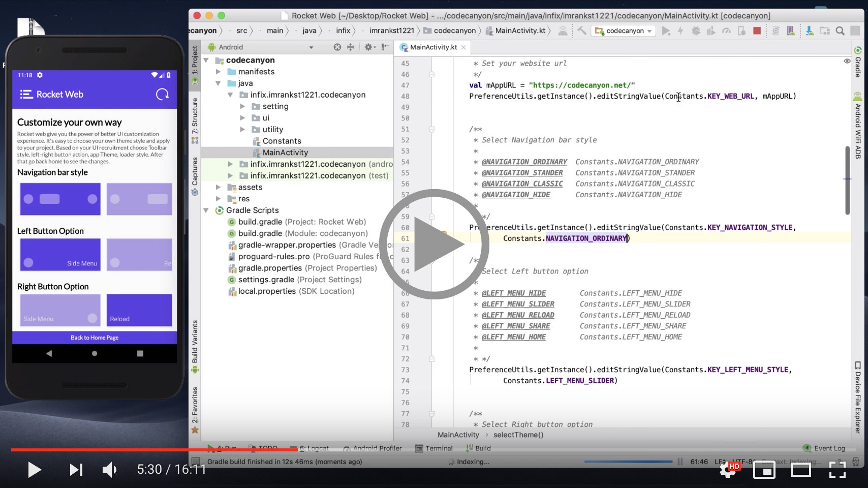Open the codecanyon run configuration dropdown
The image size is (868, 488).
point(624,30)
